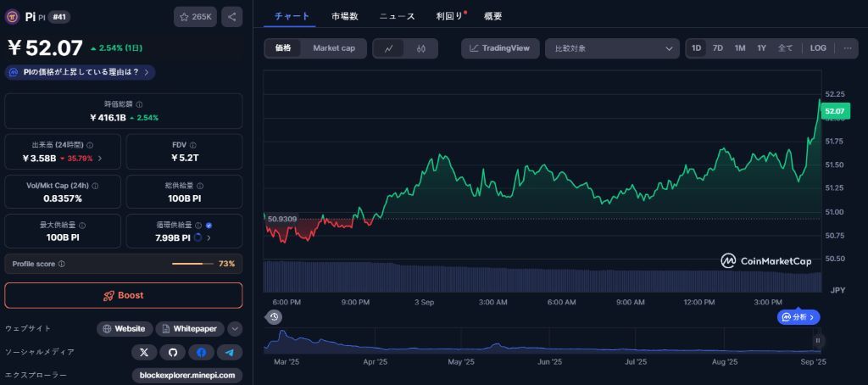Open the TradingView chart button
This screenshot has height=385, width=868.
[500, 48]
